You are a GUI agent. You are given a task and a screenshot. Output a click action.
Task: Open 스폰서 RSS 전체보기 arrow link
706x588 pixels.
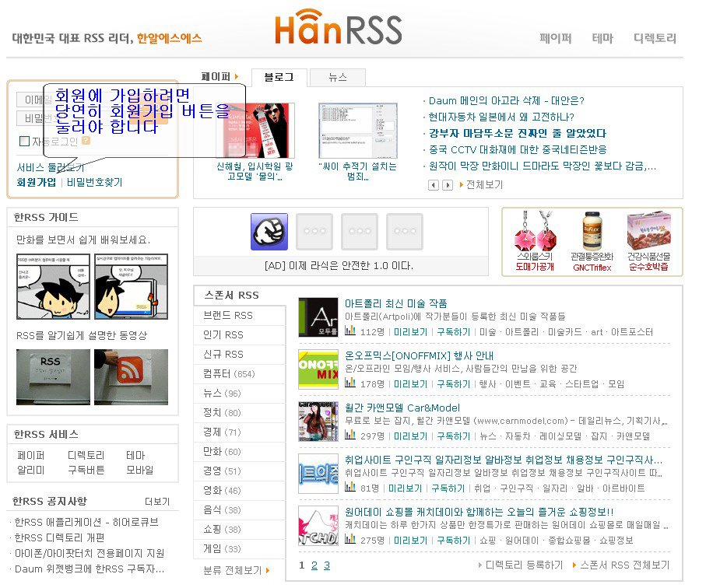coord(621,565)
